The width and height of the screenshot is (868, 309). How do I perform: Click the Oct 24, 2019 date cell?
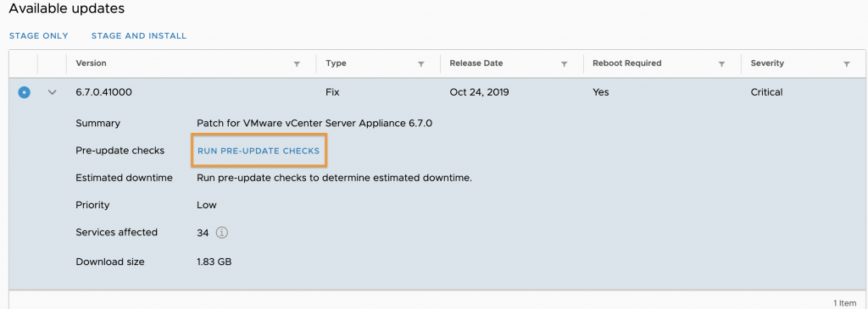[x=480, y=92]
